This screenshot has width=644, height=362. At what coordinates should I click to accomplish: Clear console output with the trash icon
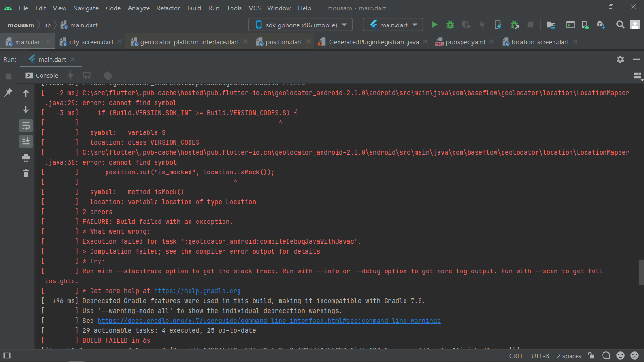(26, 173)
